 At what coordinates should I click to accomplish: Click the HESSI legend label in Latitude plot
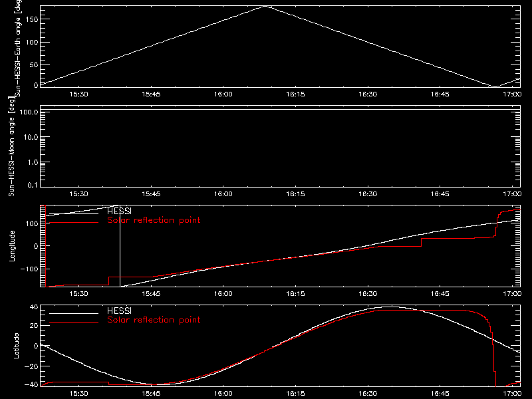pyautogui.click(x=119, y=311)
